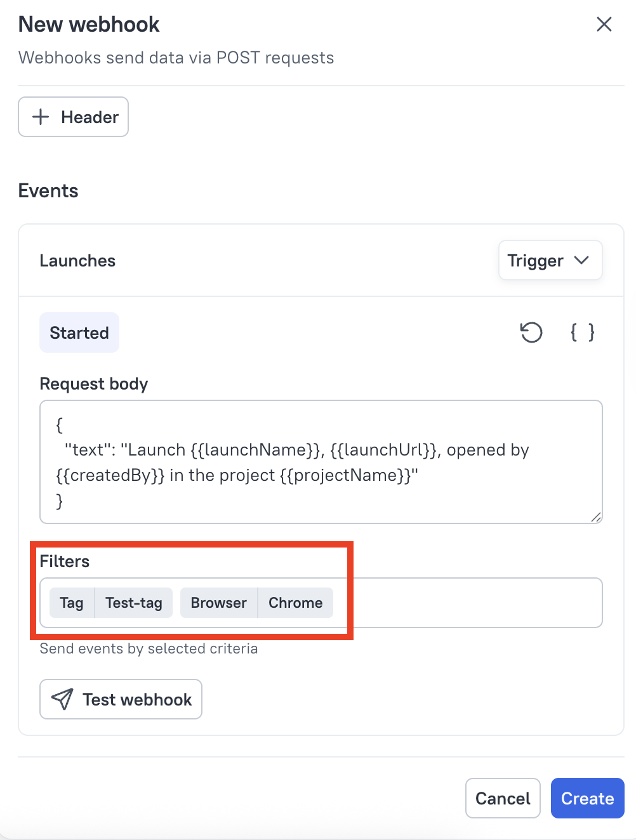Create the new webhook

pos(587,798)
